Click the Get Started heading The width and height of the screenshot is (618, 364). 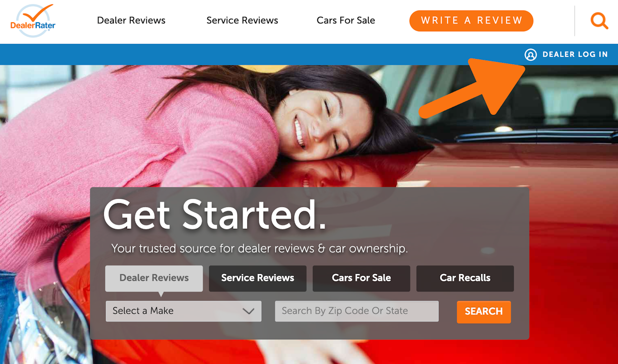[215, 214]
